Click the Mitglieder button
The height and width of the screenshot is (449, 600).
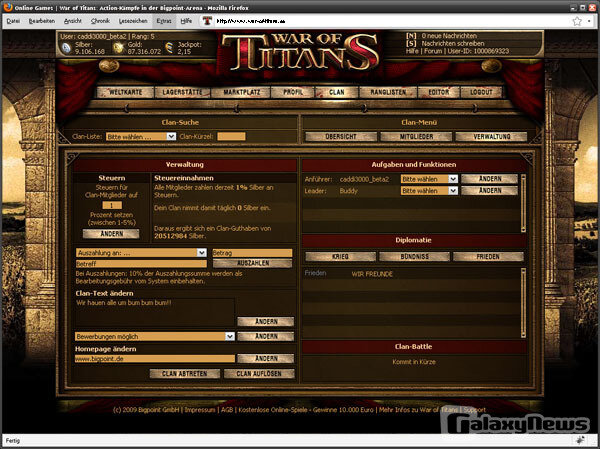(x=416, y=137)
